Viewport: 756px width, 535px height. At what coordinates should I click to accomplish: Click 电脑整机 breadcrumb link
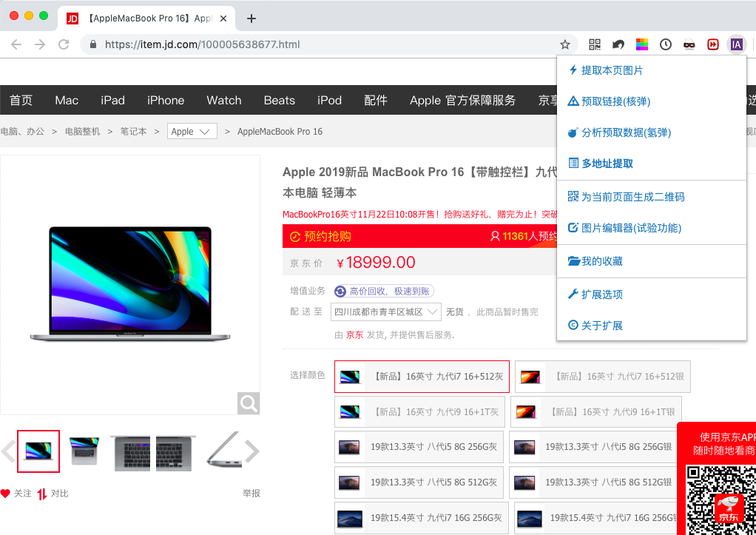pos(82,131)
